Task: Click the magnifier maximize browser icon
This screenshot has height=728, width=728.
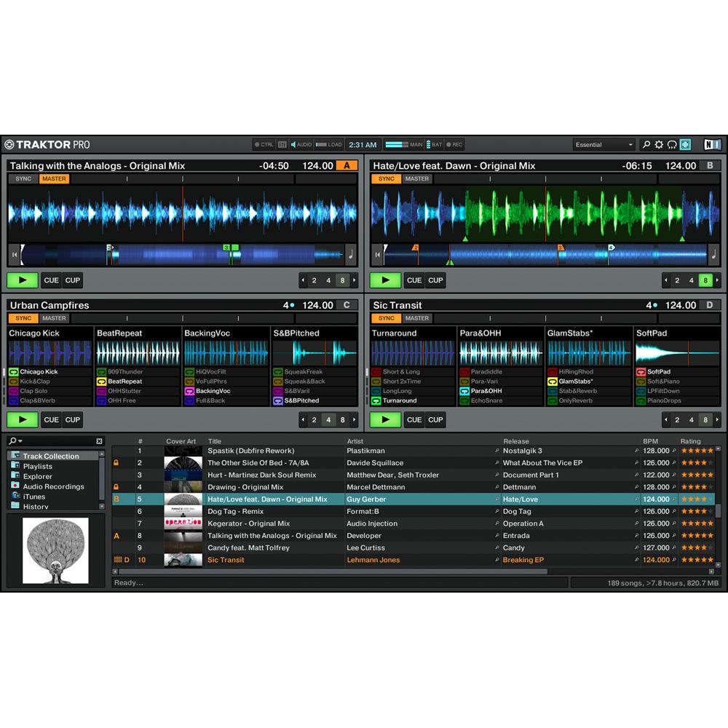Action: pyautogui.click(x=646, y=144)
